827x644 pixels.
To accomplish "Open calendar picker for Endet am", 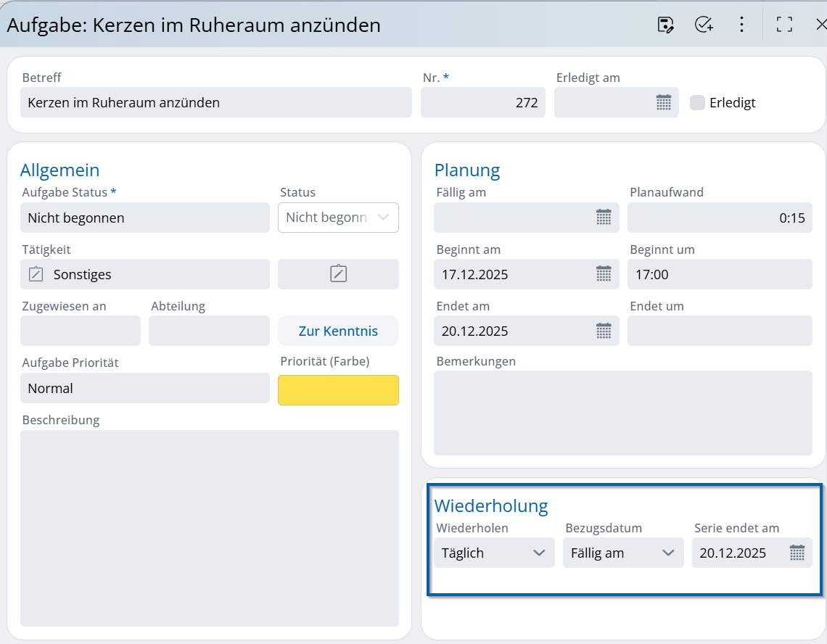I will (604, 331).
